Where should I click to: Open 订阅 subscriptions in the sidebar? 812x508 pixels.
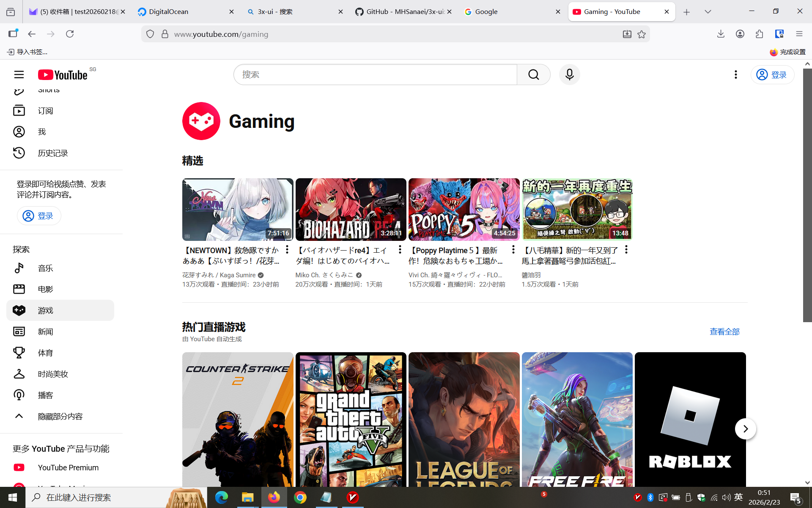tap(60, 110)
